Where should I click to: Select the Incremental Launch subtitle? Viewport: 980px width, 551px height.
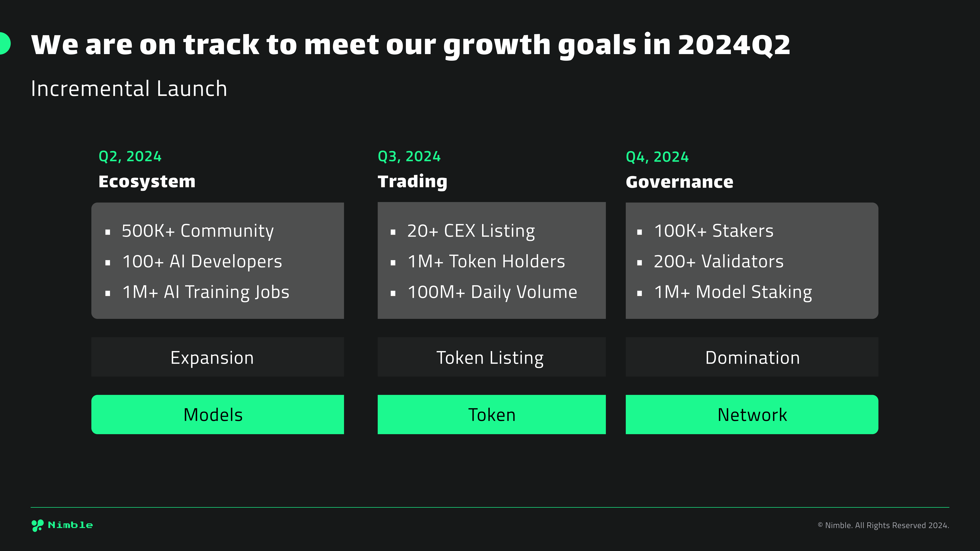tap(129, 89)
